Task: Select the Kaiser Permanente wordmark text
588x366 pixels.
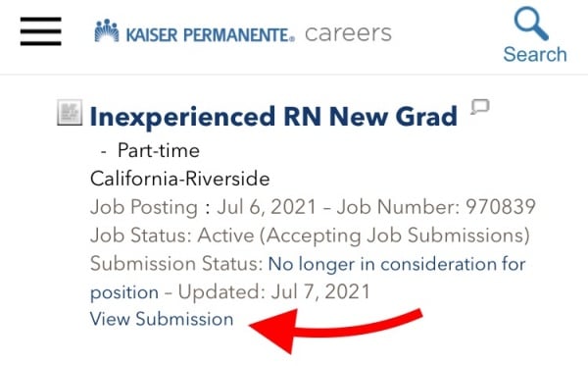Action: [x=211, y=35]
